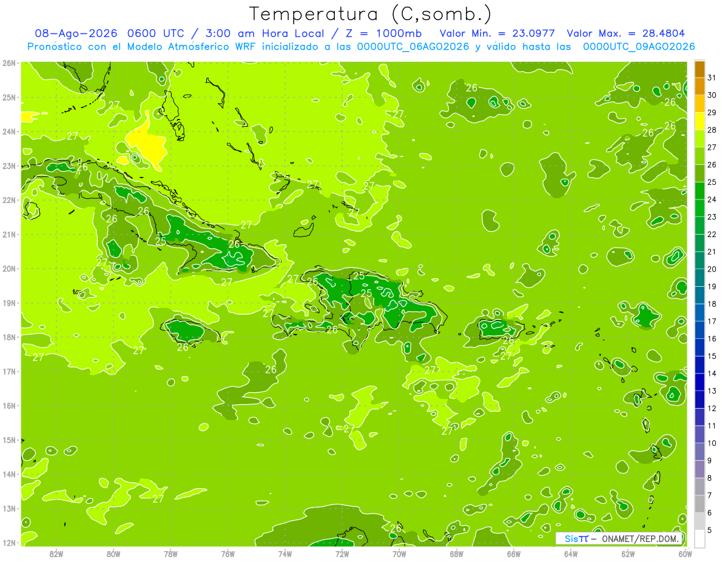Click the longitude axis label "80W"
The image size is (728, 562).
[113, 553]
